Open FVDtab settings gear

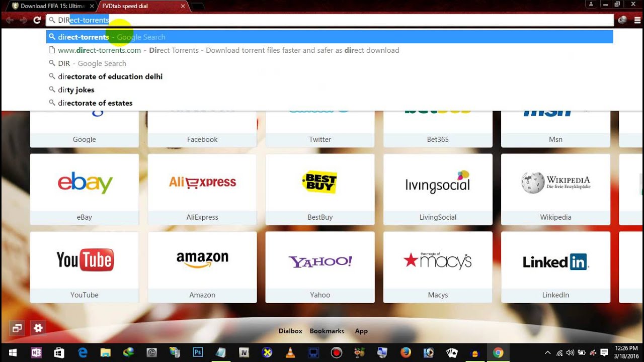(38, 328)
